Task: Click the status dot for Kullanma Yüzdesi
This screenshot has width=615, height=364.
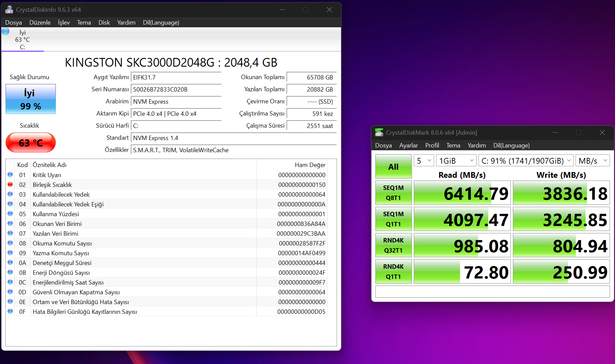Action: tap(10, 213)
